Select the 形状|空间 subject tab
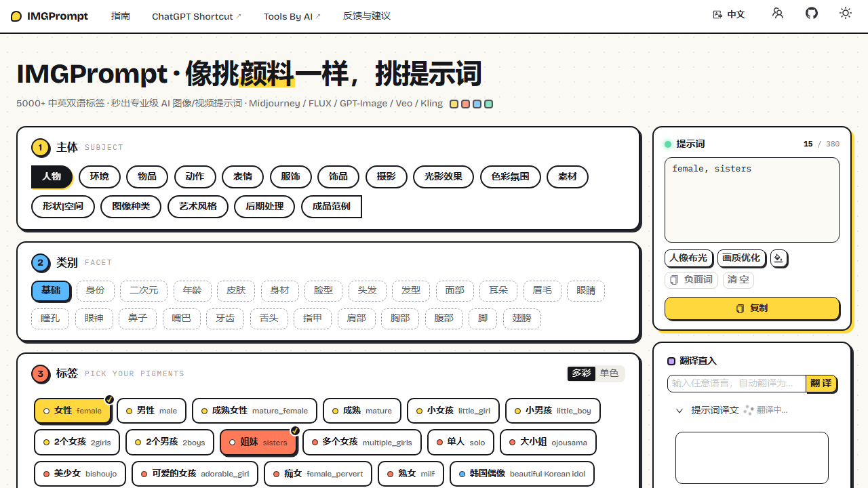This screenshot has width=868, height=488. 62,207
